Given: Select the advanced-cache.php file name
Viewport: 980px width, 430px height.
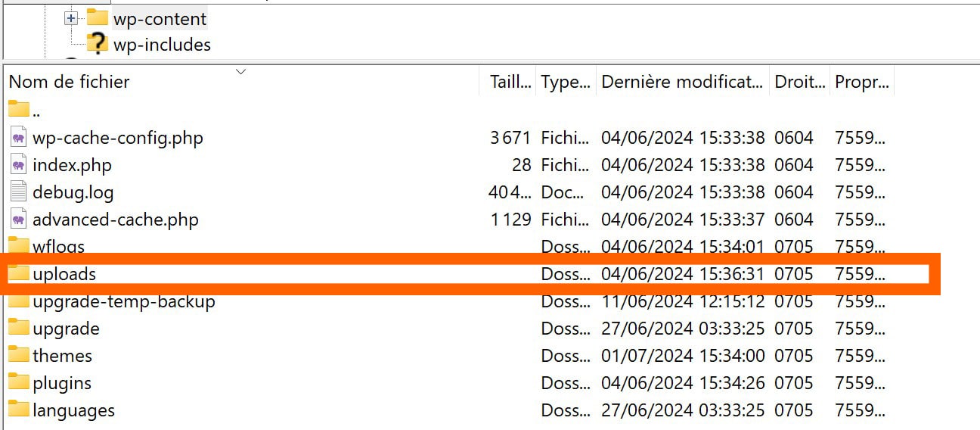Looking at the screenshot, I should coord(115,220).
